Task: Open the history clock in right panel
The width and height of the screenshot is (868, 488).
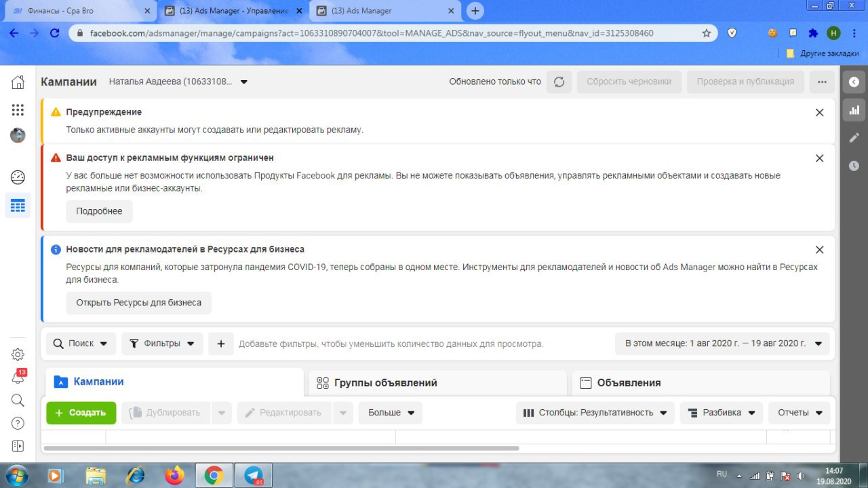Action: (854, 165)
